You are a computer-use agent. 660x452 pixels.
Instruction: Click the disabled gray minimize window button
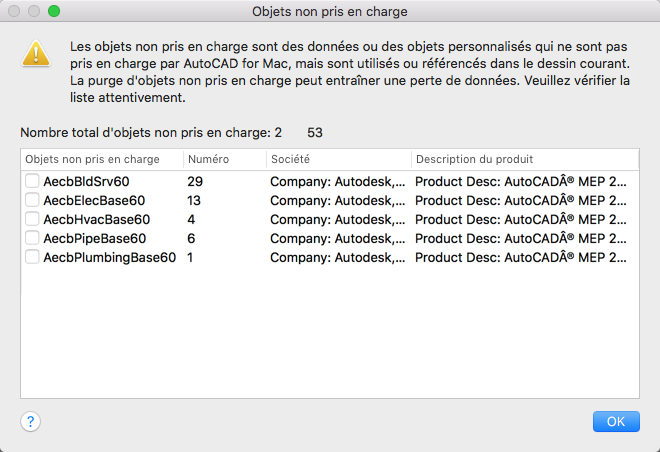click(34, 12)
